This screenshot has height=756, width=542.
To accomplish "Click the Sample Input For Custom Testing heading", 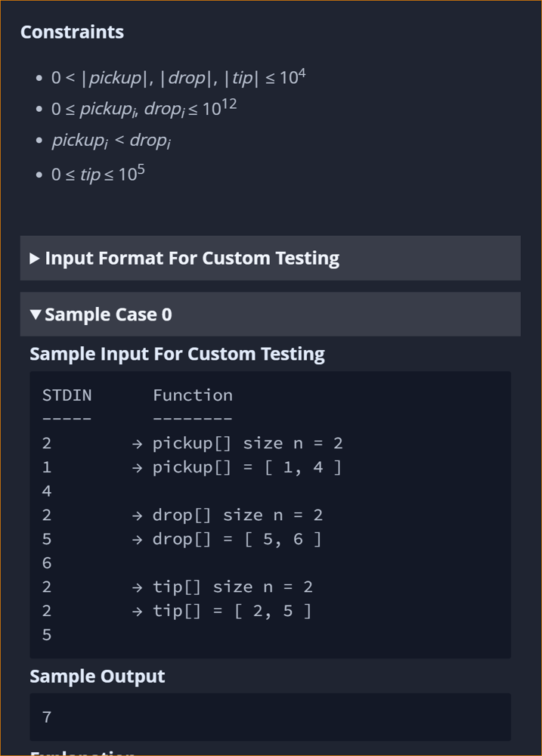I will [177, 354].
